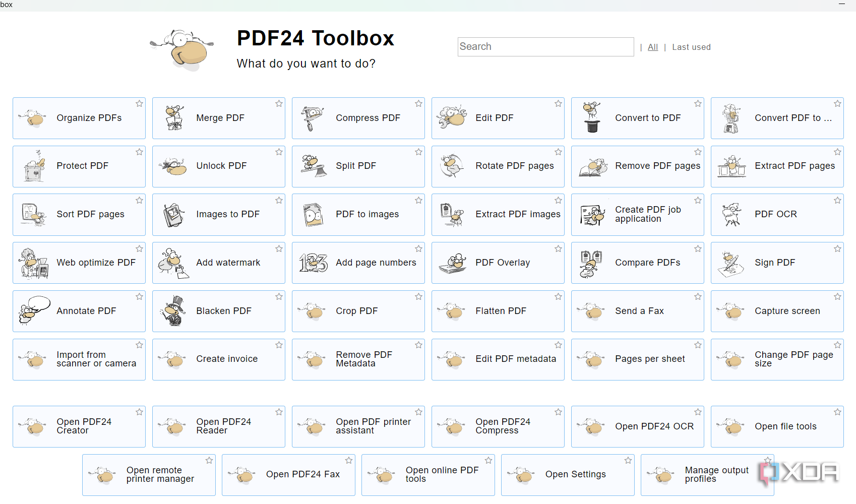
Task: Open the Protect PDF safe icon
Action: [x=34, y=166]
